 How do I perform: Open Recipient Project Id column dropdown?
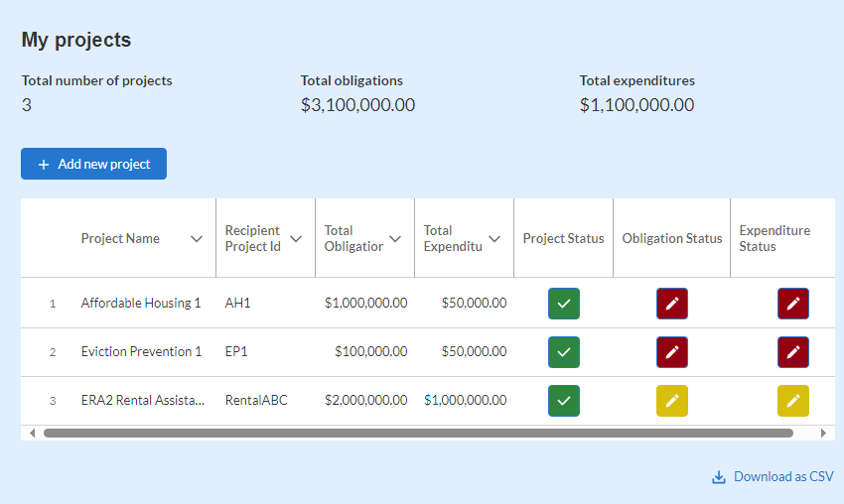[296, 239]
